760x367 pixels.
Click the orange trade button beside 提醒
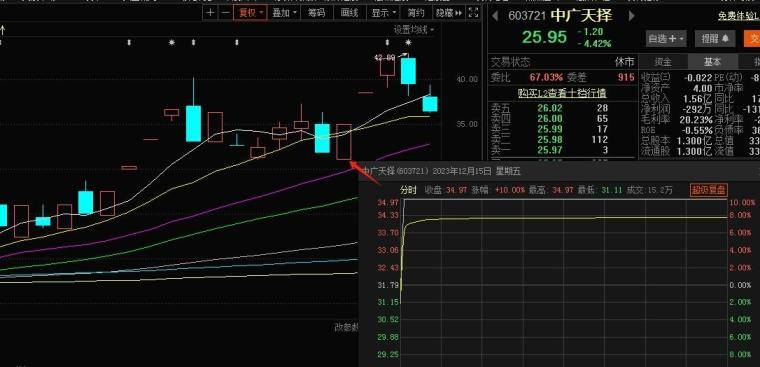pos(752,39)
